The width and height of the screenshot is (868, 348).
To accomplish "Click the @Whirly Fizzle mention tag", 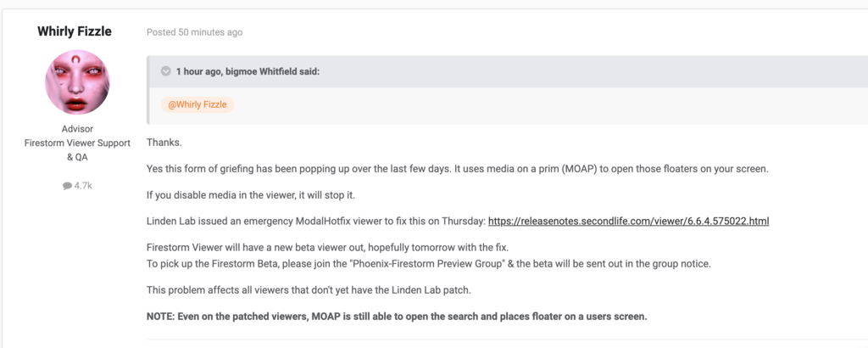I will pyautogui.click(x=197, y=104).
